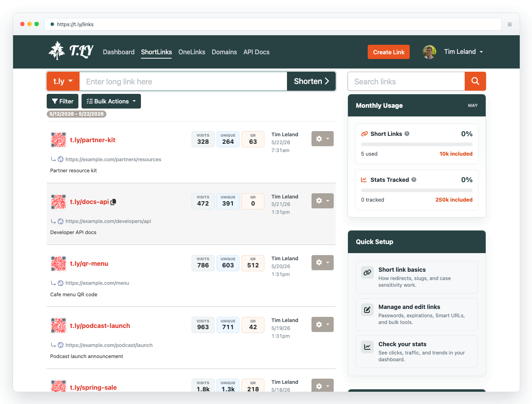Click the globe icon for example.com/podcast/launch
532x404 pixels.
61,345
